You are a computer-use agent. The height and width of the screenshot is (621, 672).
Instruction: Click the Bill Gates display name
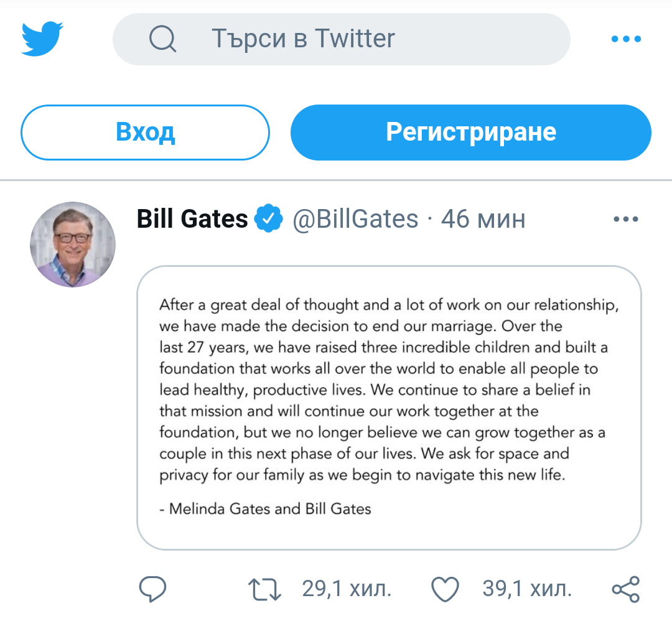(192, 219)
